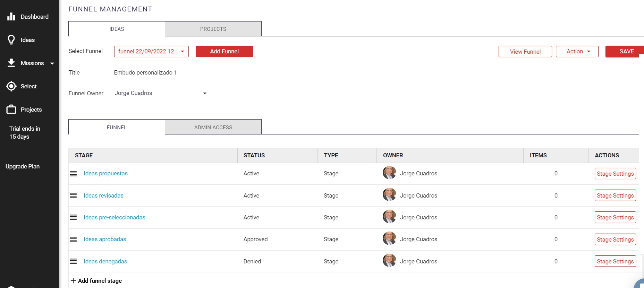Open the Action dropdown menu

577,51
